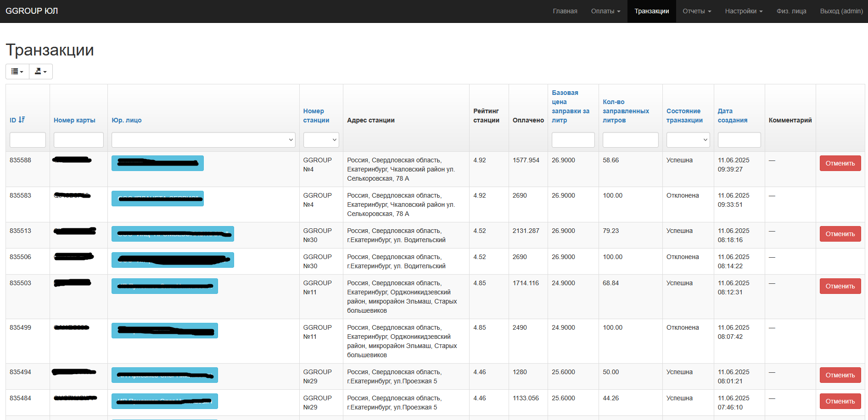Go to the Главная page
Screen dimensions: 868x420
click(565, 11)
